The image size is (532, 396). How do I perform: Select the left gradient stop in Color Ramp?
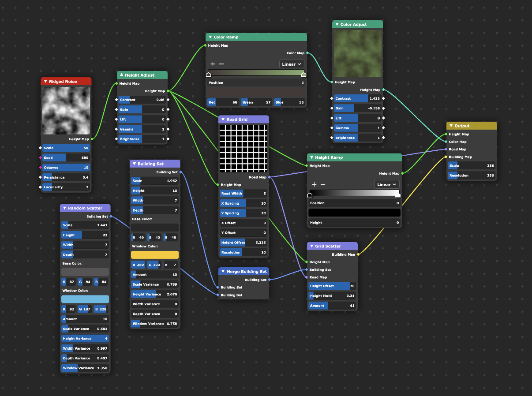[209, 75]
